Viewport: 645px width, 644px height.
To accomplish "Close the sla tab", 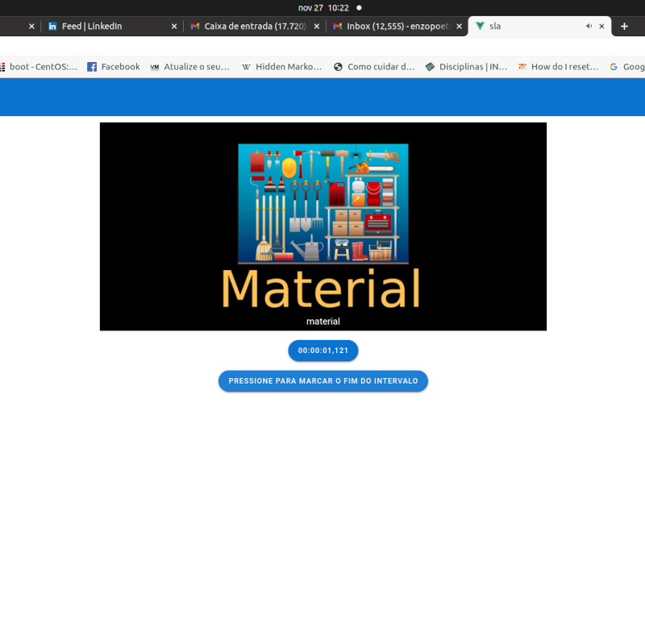I will [x=601, y=27].
